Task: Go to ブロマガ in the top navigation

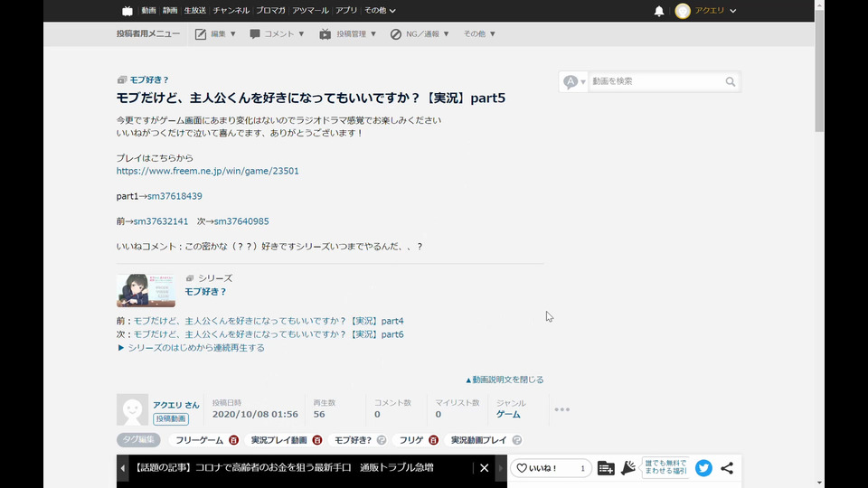Action: 270,11
